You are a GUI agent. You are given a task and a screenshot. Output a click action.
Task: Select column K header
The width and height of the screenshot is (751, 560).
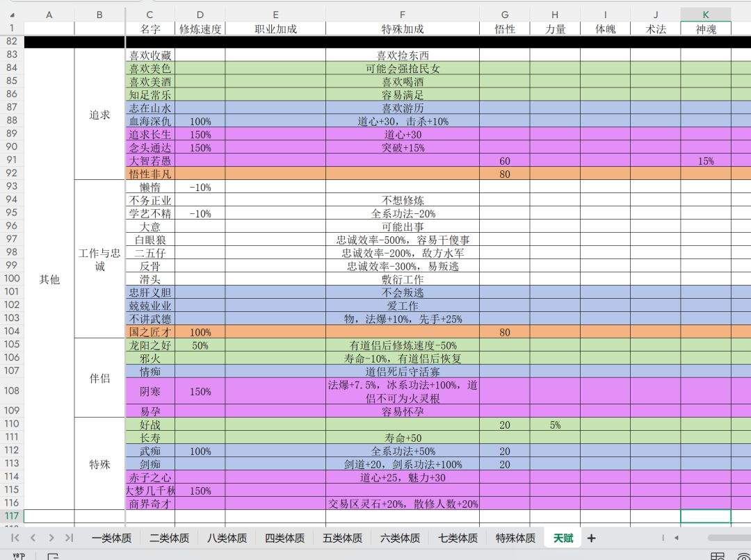pos(706,15)
